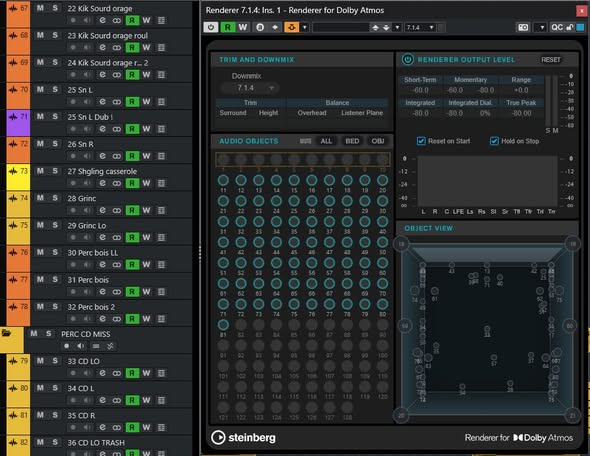Load previous preset with up arrow

[375, 27]
